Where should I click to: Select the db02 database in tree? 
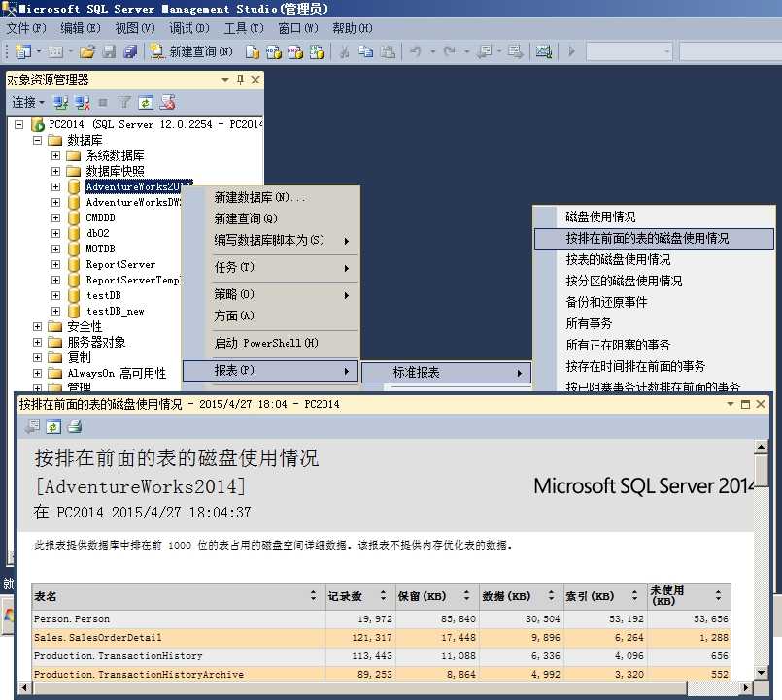(98, 233)
